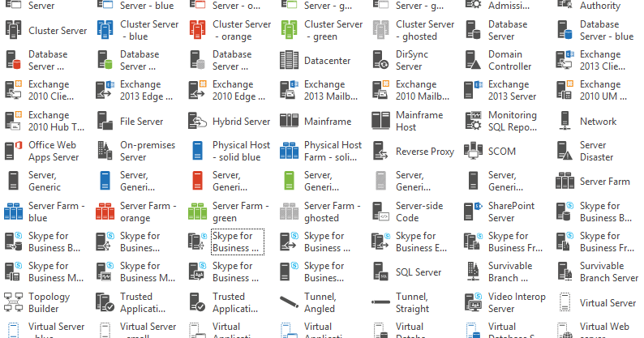This screenshot has height=338, width=644.
Task: Select the Exchange 2013 Server shape
Action: 473,90
